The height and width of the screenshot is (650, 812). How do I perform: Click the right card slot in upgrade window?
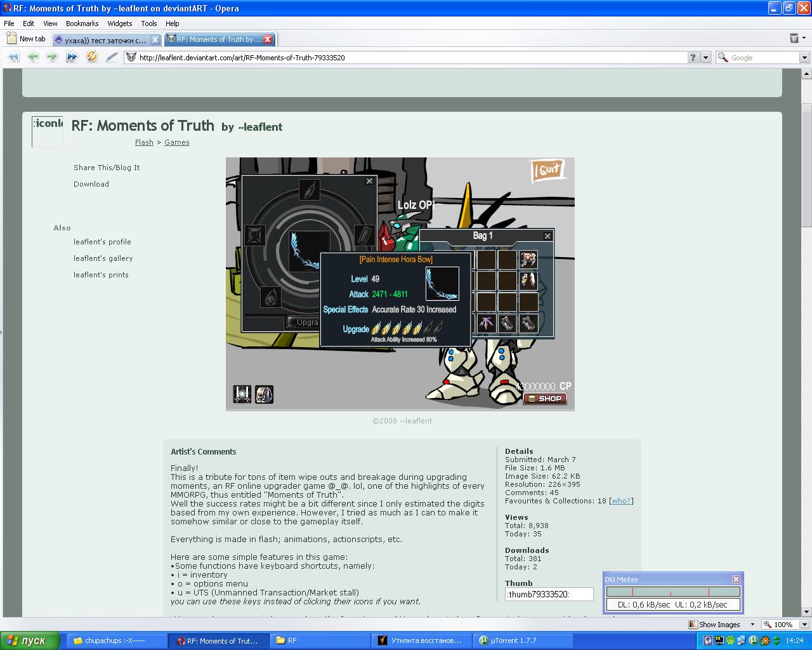[x=364, y=235]
